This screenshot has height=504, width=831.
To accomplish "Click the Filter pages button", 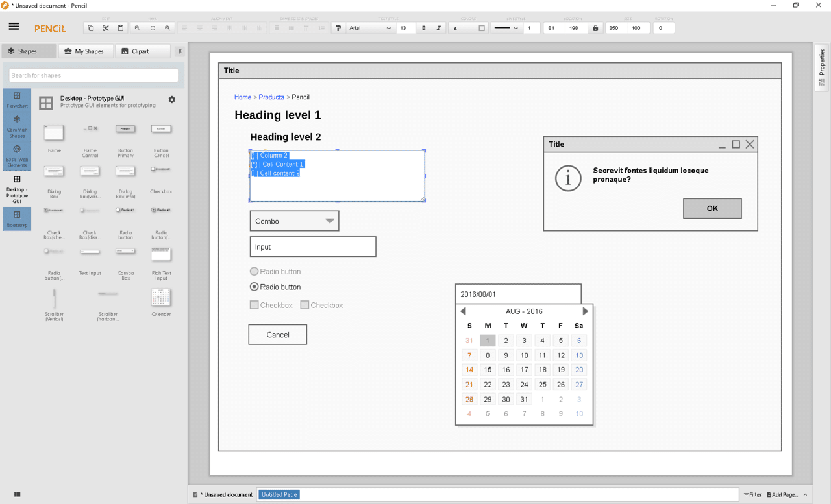I will click(753, 494).
